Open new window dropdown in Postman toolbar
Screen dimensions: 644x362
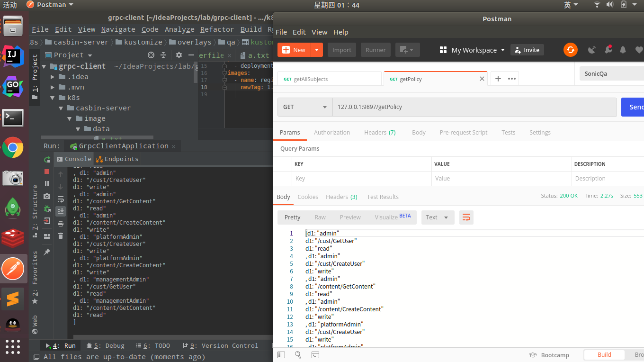[x=407, y=50]
